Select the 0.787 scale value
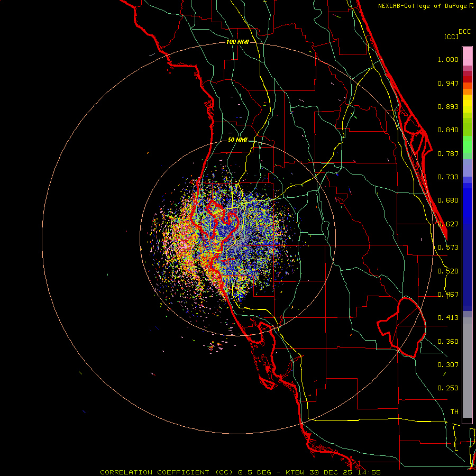476x476 pixels. pos(448,153)
